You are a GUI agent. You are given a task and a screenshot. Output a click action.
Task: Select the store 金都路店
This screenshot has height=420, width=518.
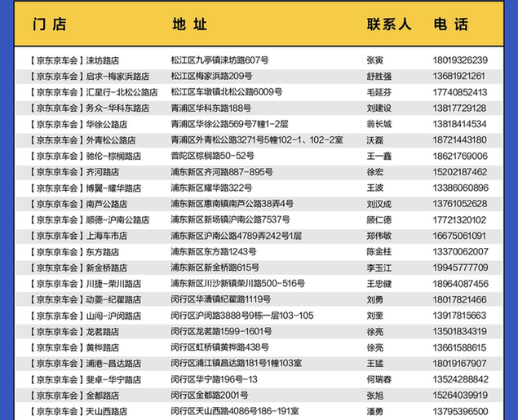[103, 396]
